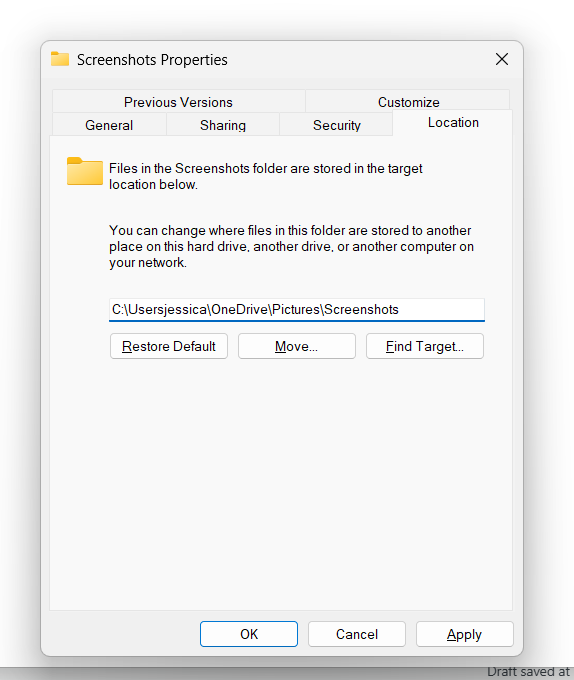Click the 'Draft saved at' status text
This screenshot has height=680, width=574.
point(528,672)
